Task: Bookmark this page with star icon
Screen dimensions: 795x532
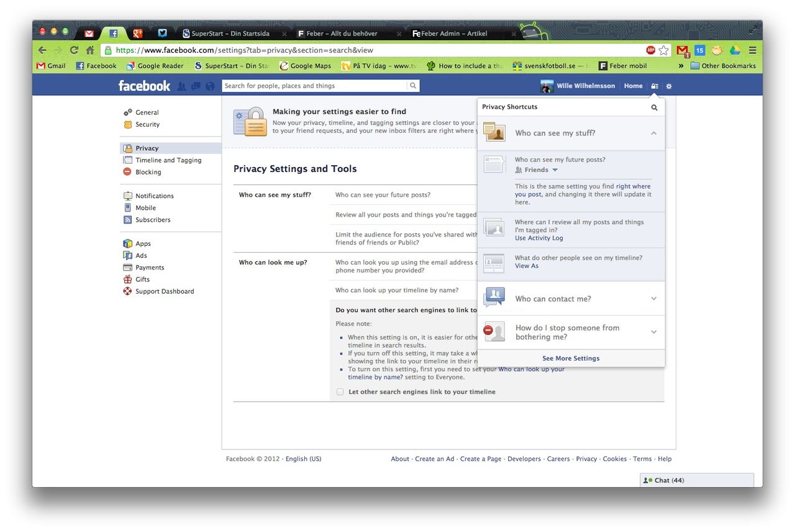Action: click(663, 50)
